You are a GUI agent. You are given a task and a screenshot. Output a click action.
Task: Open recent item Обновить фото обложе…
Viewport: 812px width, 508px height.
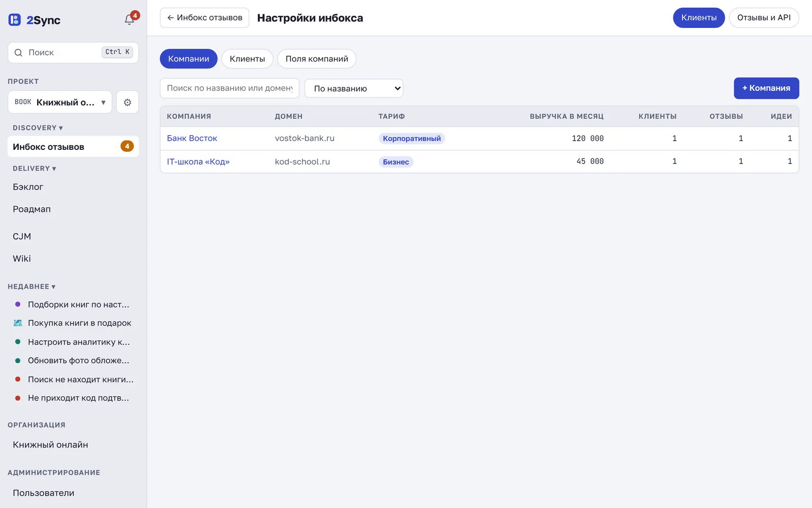point(73,361)
